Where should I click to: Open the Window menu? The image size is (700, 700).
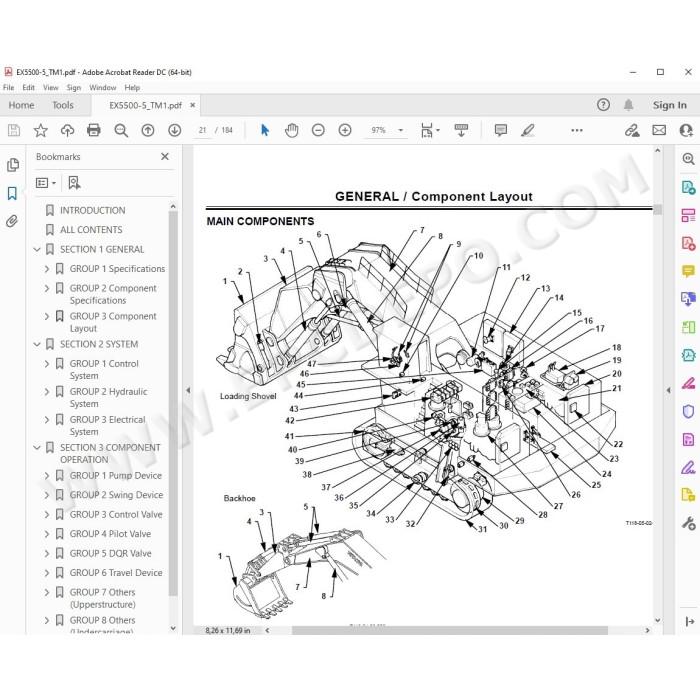click(x=103, y=88)
